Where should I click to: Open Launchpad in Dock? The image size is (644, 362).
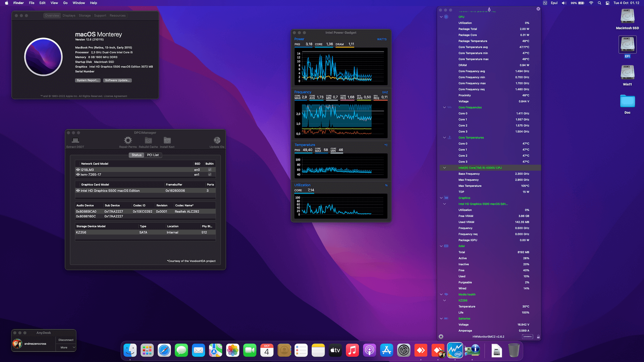[x=147, y=351]
